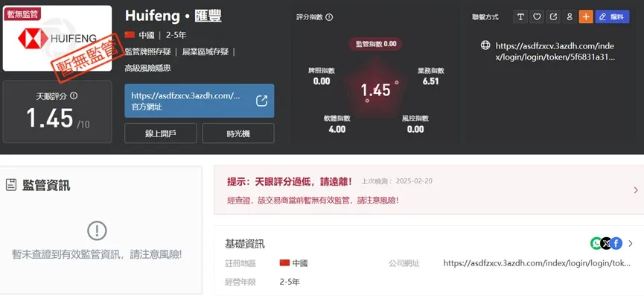The width and height of the screenshot is (644, 296).
Task: Click the info icon next to 評分指數
Action: 329,17
